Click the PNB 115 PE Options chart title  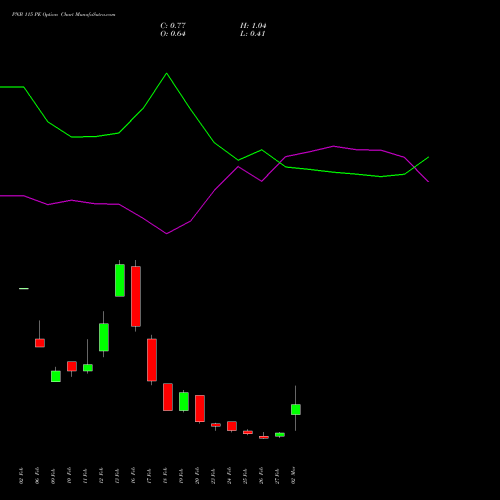point(63,15)
